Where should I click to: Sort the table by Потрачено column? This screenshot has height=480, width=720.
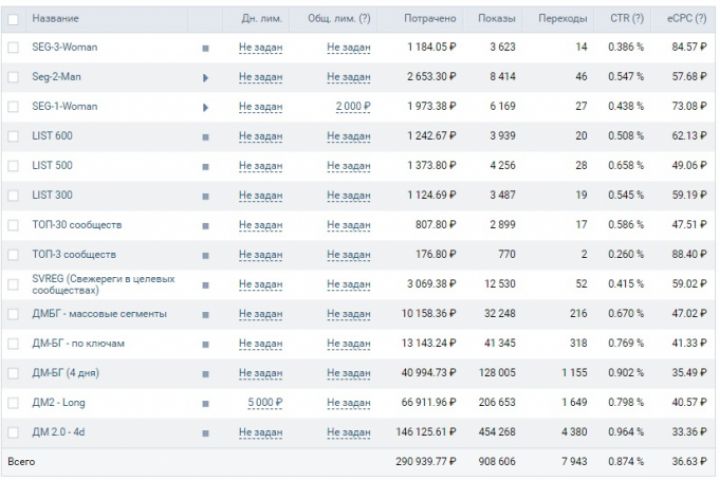430,18
